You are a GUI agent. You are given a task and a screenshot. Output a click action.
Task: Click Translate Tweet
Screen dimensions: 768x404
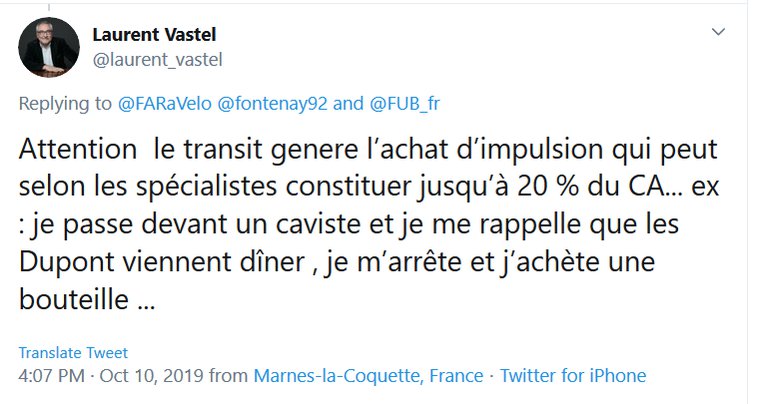click(73, 353)
